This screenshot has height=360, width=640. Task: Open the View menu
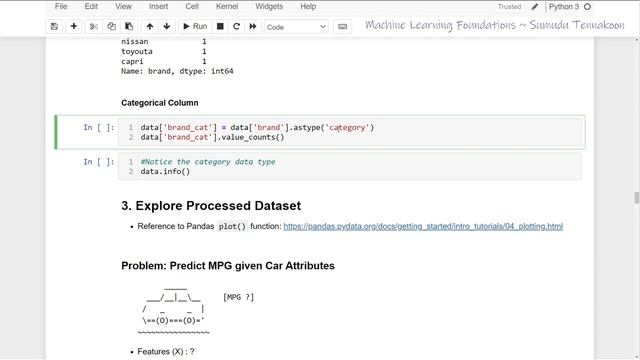[x=123, y=7]
